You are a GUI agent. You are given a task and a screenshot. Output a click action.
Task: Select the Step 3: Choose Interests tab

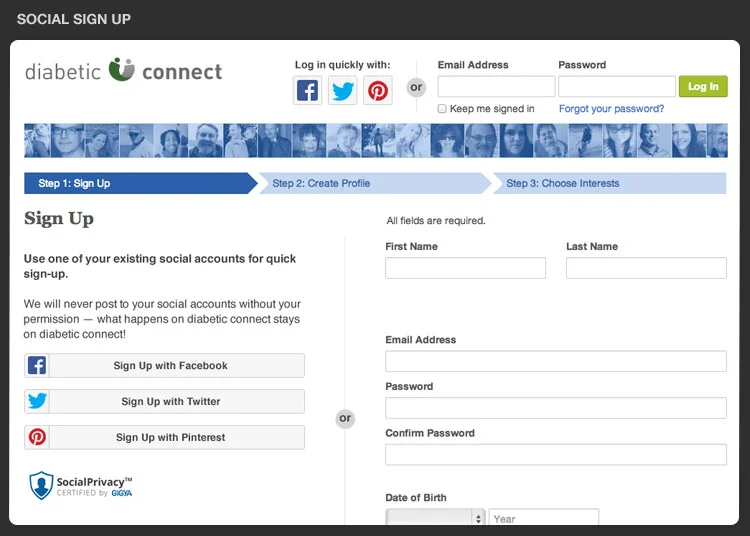(x=609, y=183)
